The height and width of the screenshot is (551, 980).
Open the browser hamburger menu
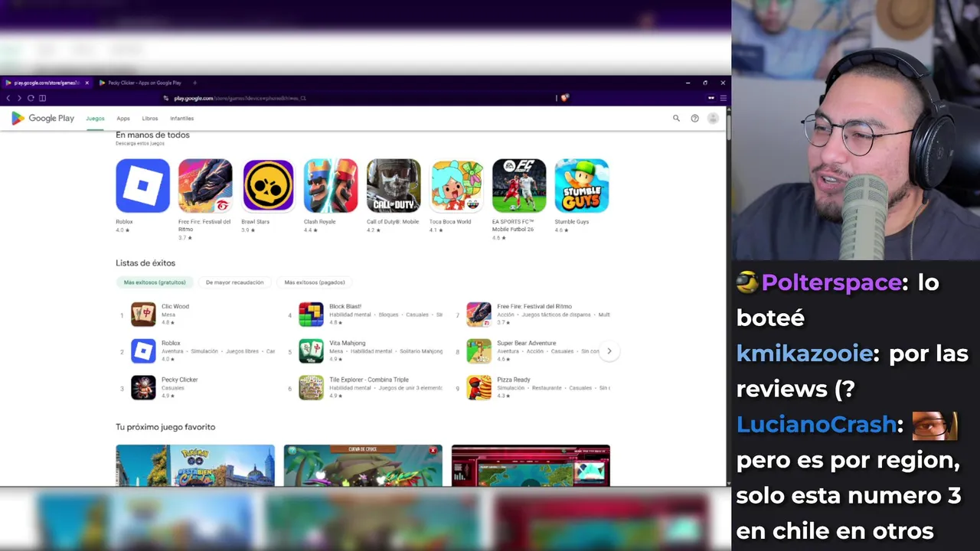(x=723, y=98)
